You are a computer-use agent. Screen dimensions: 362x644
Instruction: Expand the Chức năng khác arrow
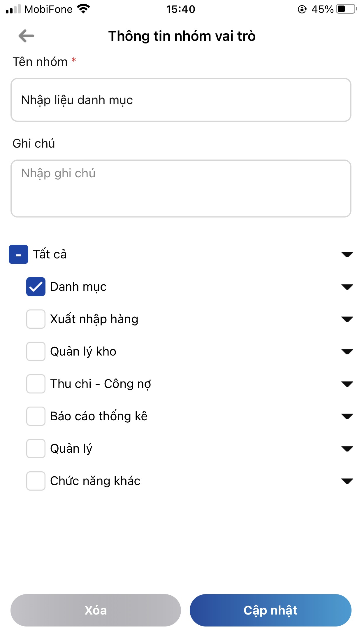point(347,481)
